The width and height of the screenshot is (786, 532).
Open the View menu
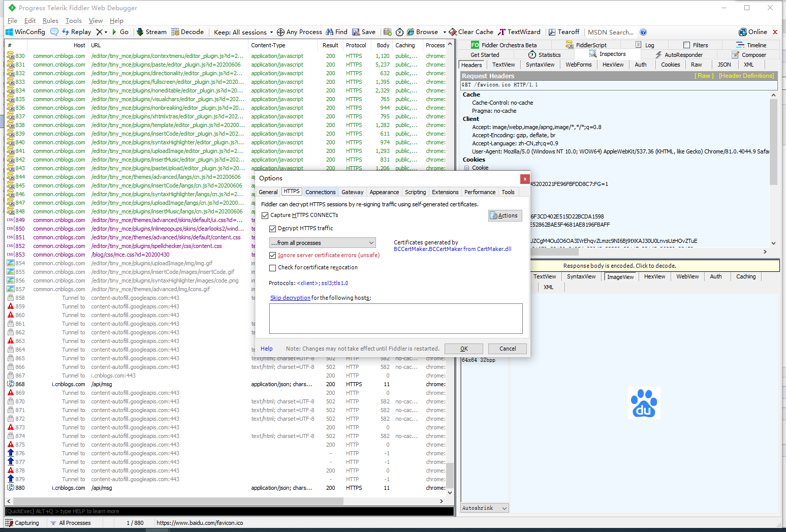click(96, 21)
